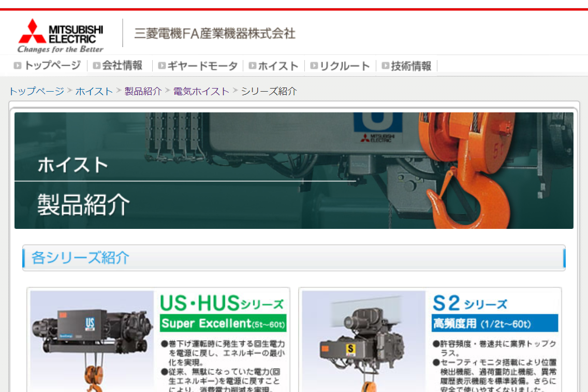Click the arrow icon beside 会社情報 menu
Image resolution: width=588 pixels, height=392 pixels.
click(97, 66)
